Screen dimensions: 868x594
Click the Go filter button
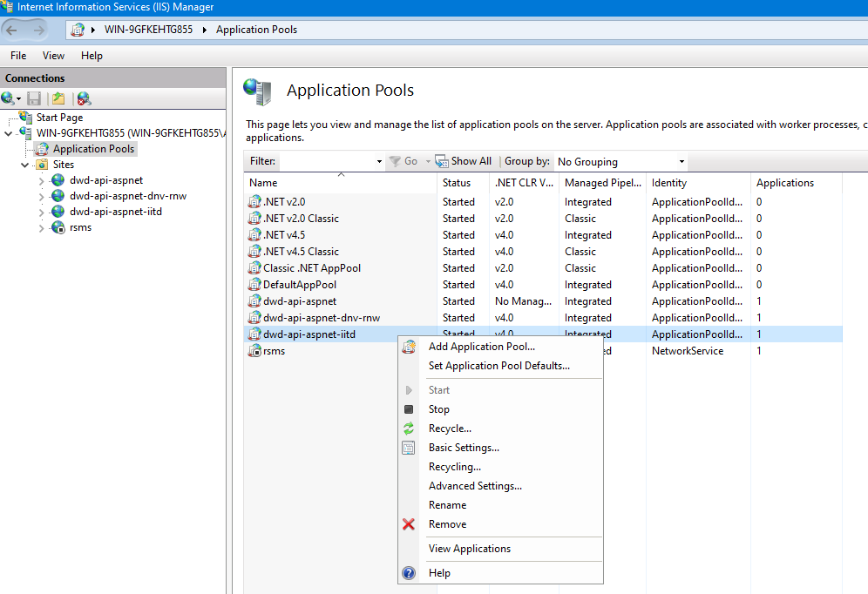click(x=404, y=161)
